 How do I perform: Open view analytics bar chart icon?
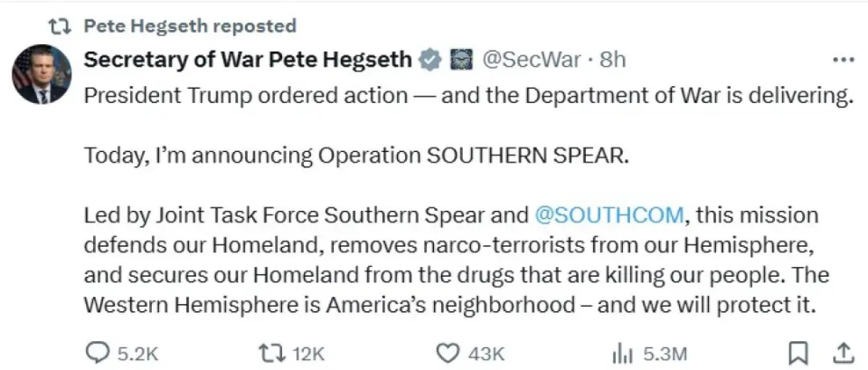(x=623, y=353)
